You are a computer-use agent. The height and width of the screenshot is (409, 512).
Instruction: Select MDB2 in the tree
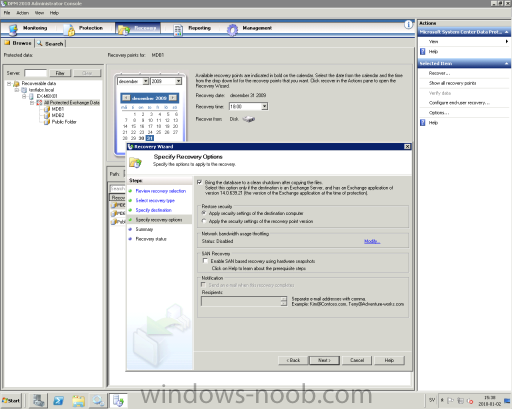tap(58, 115)
